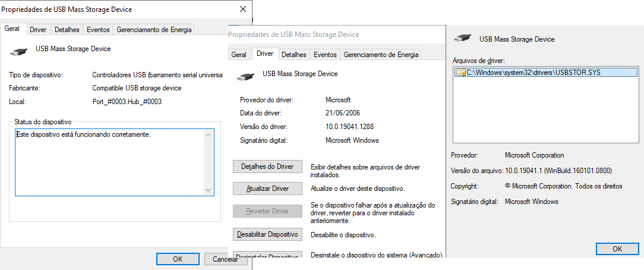644x270 pixels.
Task: Click the Desabilitar Dispositivo button
Action: coord(267,235)
